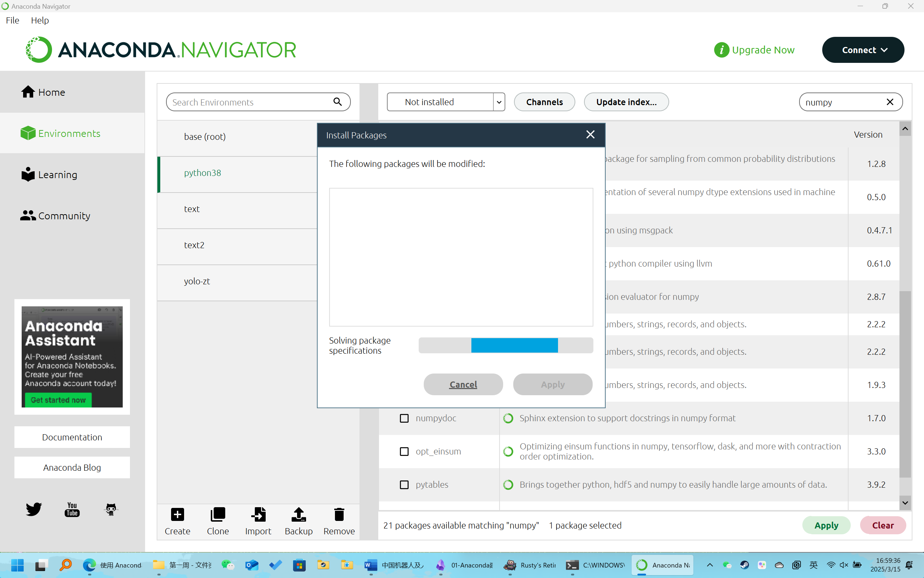Click the Channels button
This screenshot has height=578, width=924.
(x=544, y=102)
